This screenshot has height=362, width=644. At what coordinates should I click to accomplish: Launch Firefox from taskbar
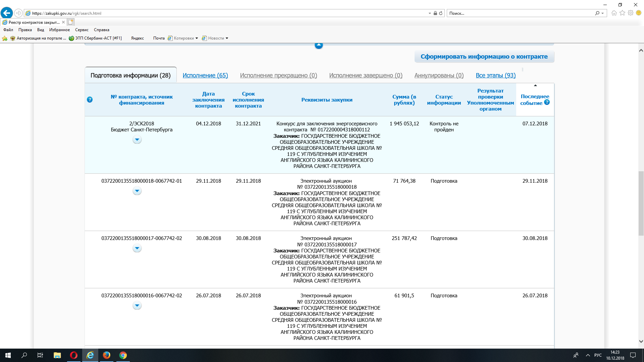pos(107,355)
